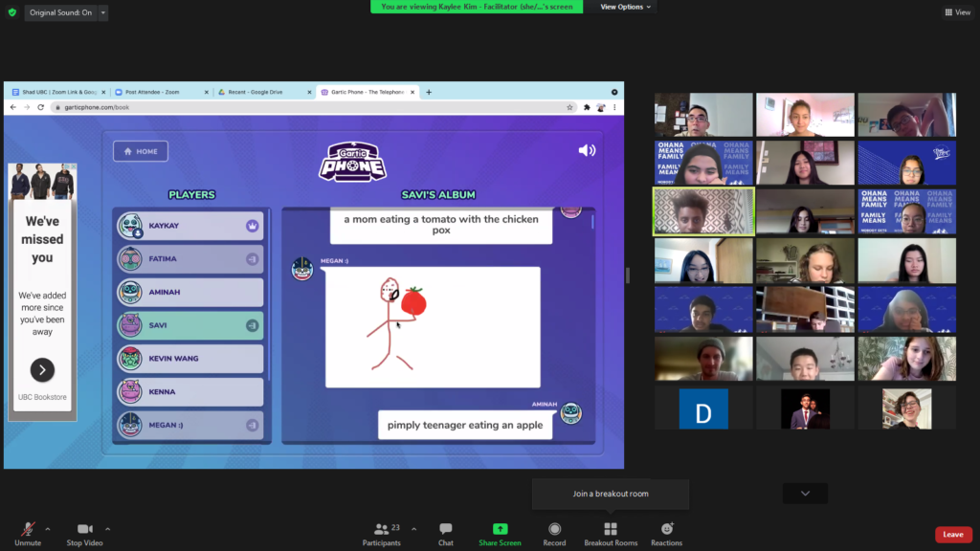
Task: Click the icon on SAVI's row
Action: [253, 325]
